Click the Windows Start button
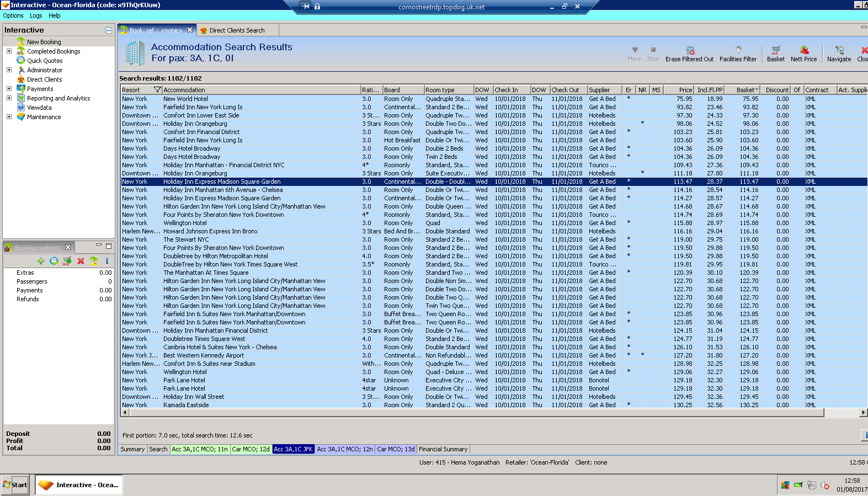Image resolution: width=868 pixels, height=496 pixels. click(15, 485)
